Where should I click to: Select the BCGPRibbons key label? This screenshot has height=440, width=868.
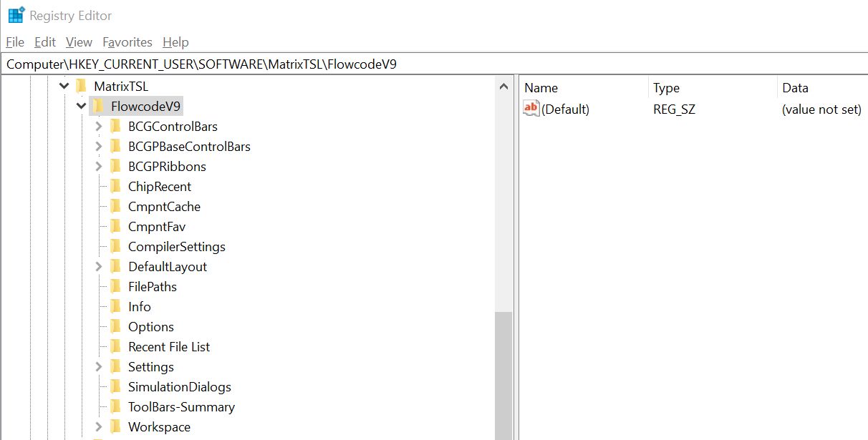coord(167,167)
